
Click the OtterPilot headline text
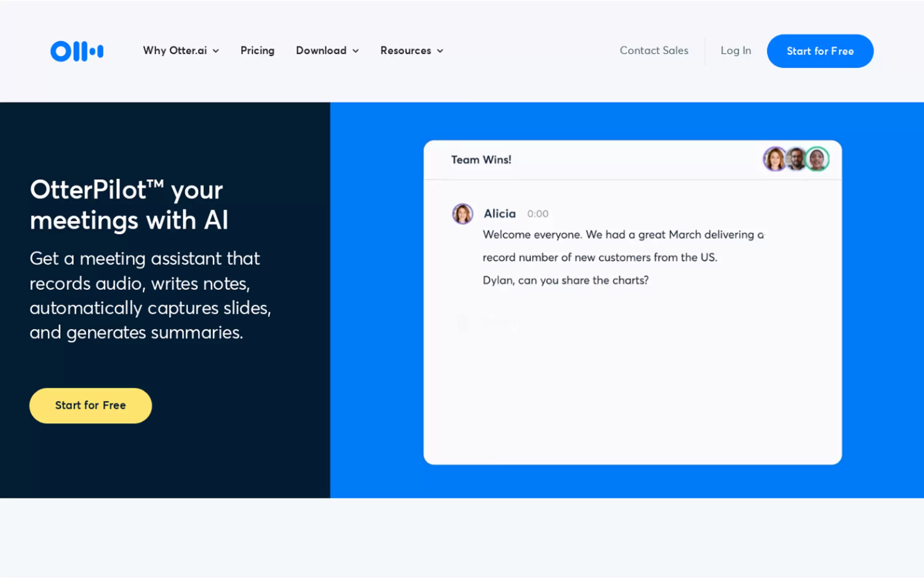[129, 205]
